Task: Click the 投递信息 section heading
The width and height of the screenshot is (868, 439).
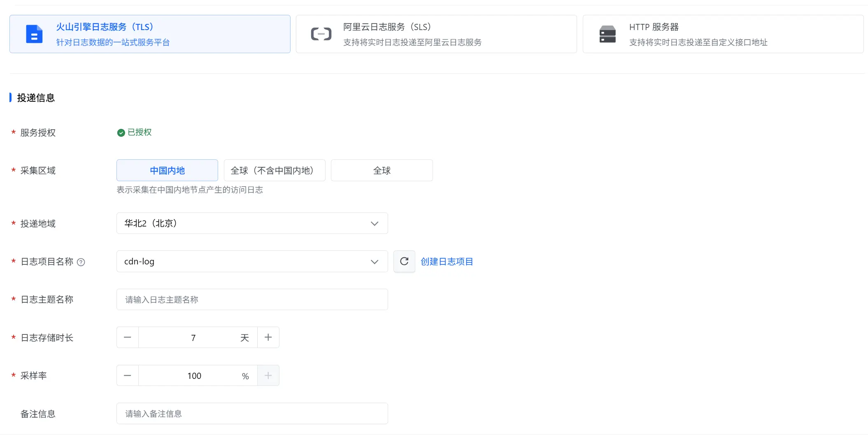Action: (36, 98)
